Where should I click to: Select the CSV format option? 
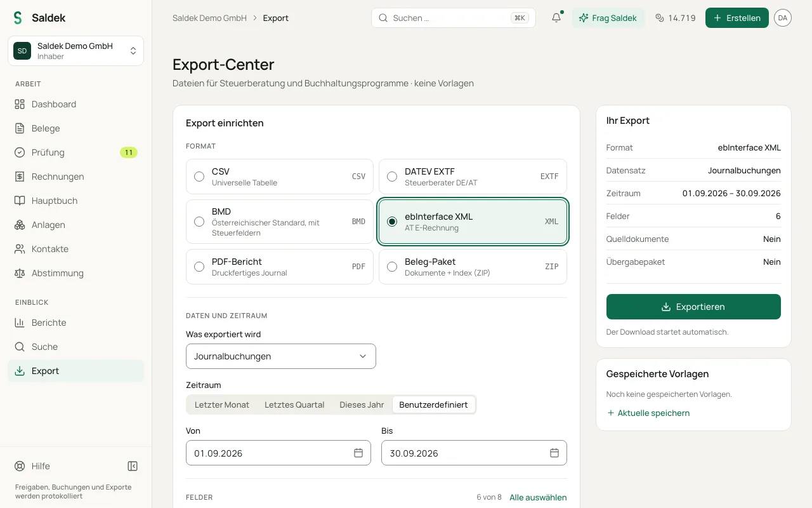pyautogui.click(x=280, y=177)
